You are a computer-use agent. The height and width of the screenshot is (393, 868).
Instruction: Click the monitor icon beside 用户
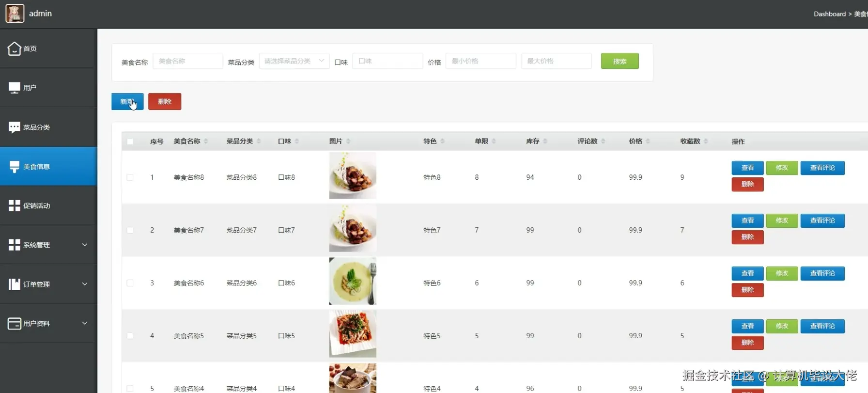(x=15, y=88)
